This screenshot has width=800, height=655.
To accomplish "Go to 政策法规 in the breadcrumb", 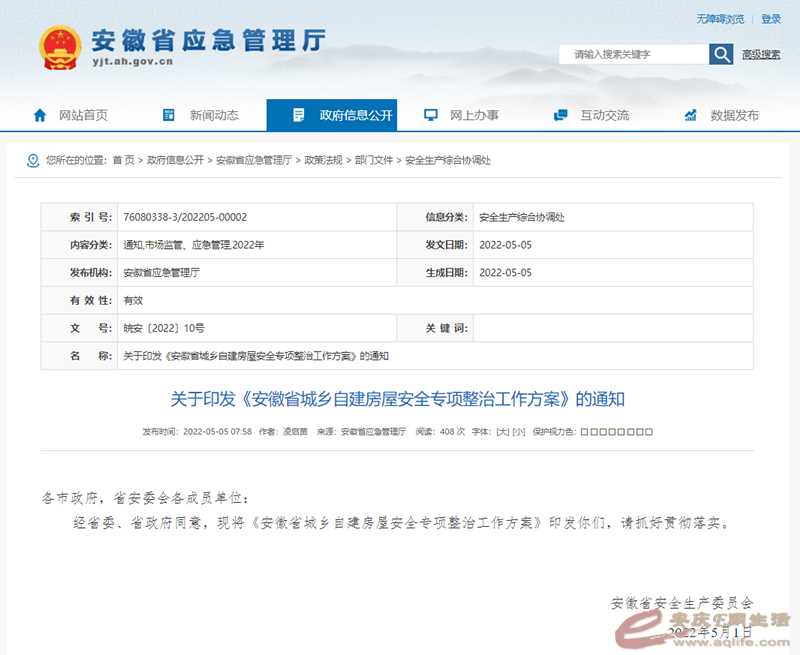I will 323,160.
